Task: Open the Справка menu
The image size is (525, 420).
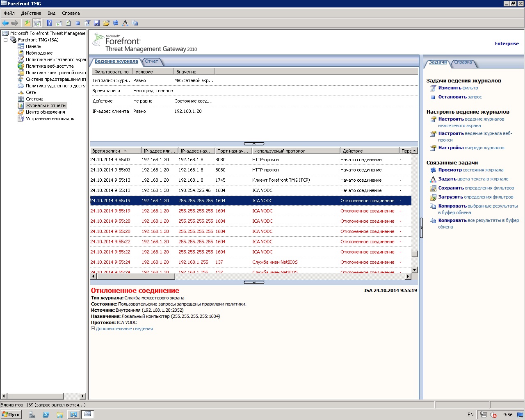Action: click(71, 13)
